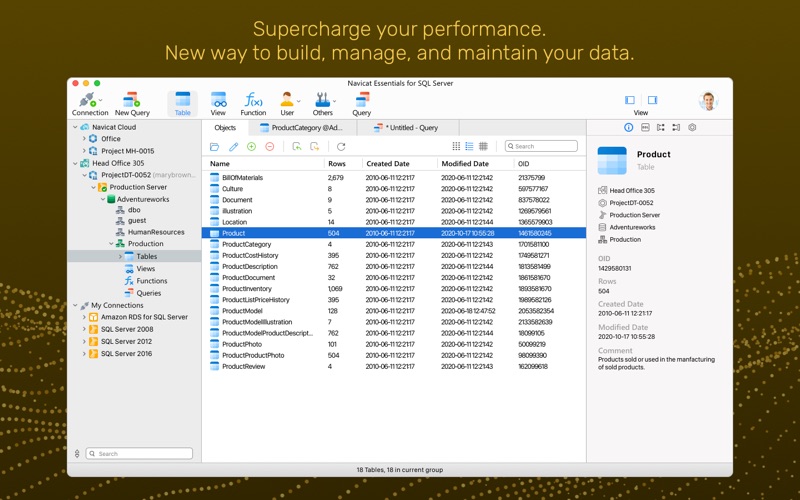Switch to the Untitled - Query tab

pyautogui.click(x=406, y=128)
